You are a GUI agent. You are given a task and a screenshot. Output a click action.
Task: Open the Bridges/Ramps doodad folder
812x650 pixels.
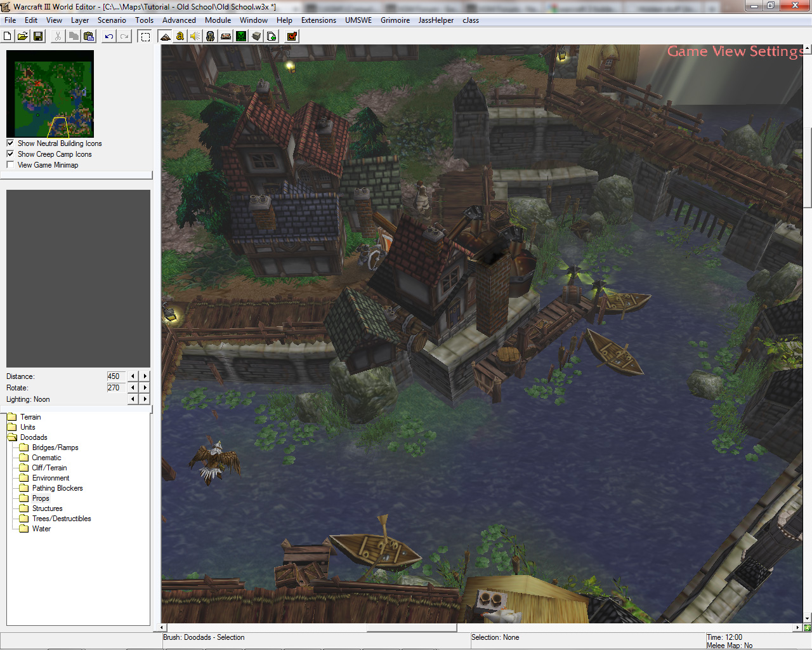pyautogui.click(x=49, y=448)
